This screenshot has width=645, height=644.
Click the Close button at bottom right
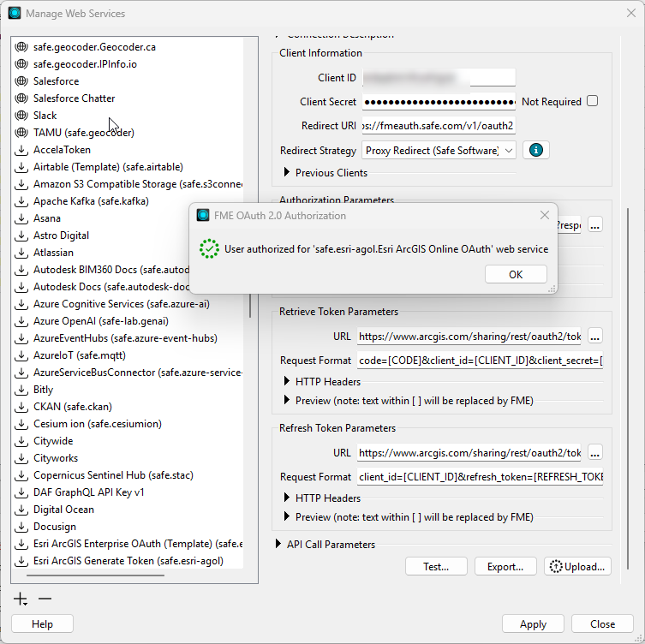point(602,623)
